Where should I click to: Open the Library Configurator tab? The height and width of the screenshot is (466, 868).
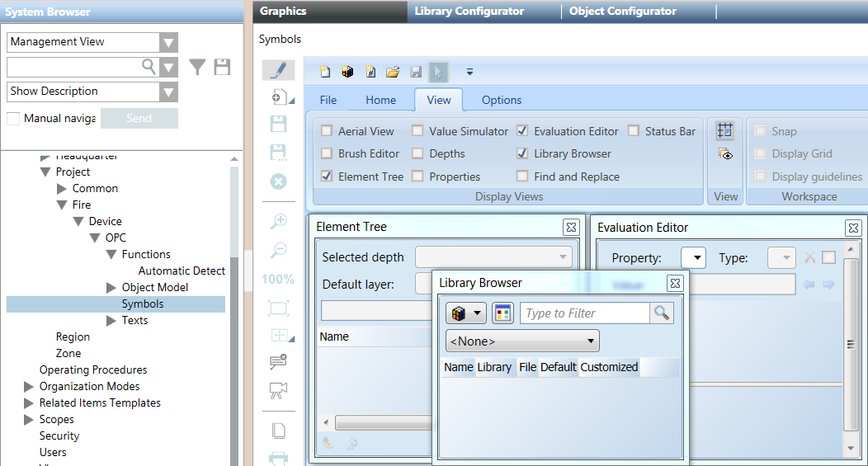469,12
